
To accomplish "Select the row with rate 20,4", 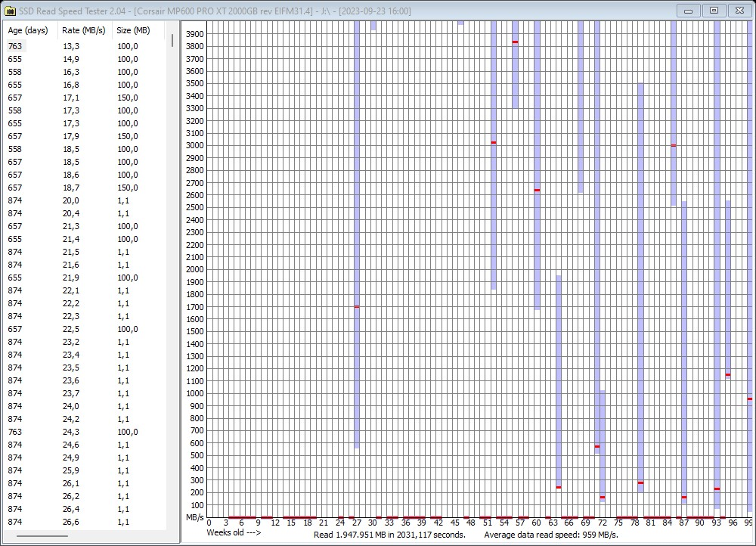I will (85, 214).
